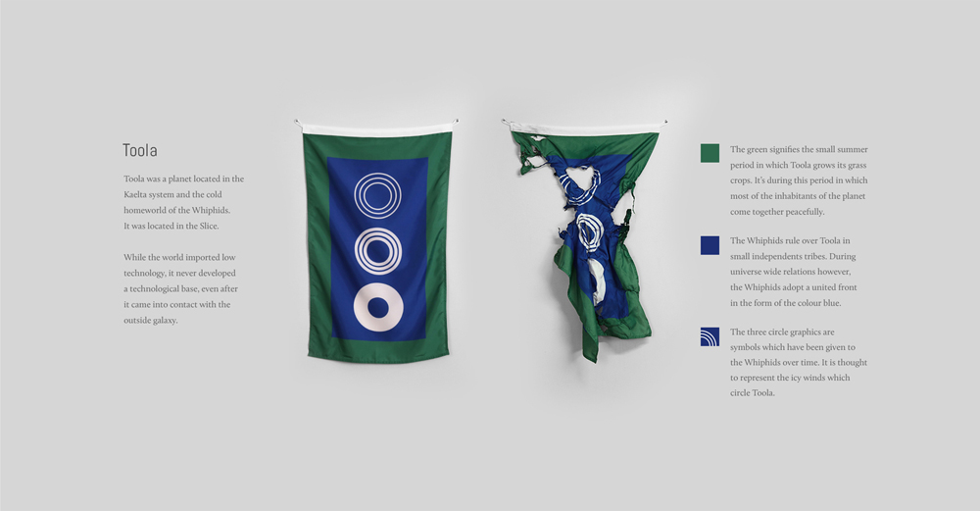Click the white rod on torn flag

[584, 128]
